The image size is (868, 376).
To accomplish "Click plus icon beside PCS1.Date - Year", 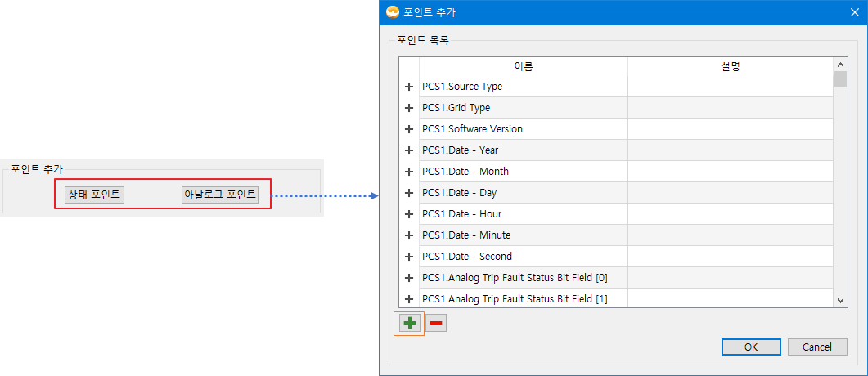I will point(409,150).
